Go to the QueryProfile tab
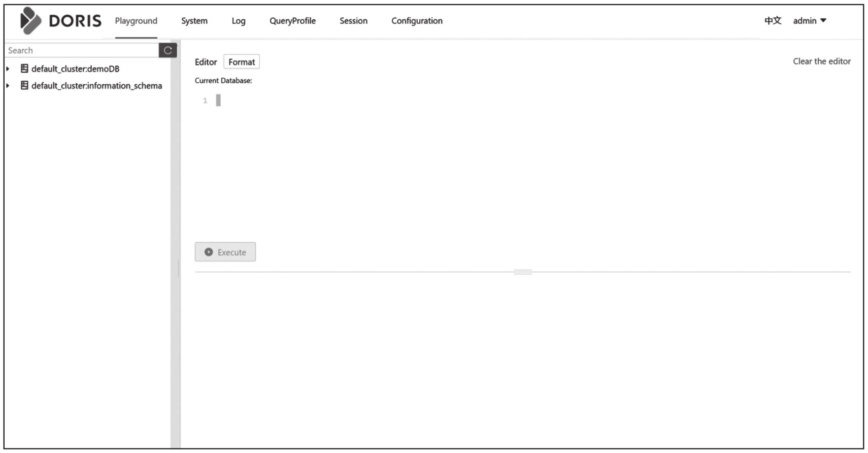Viewport: 868px width, 453px height. tap(292, 21)
